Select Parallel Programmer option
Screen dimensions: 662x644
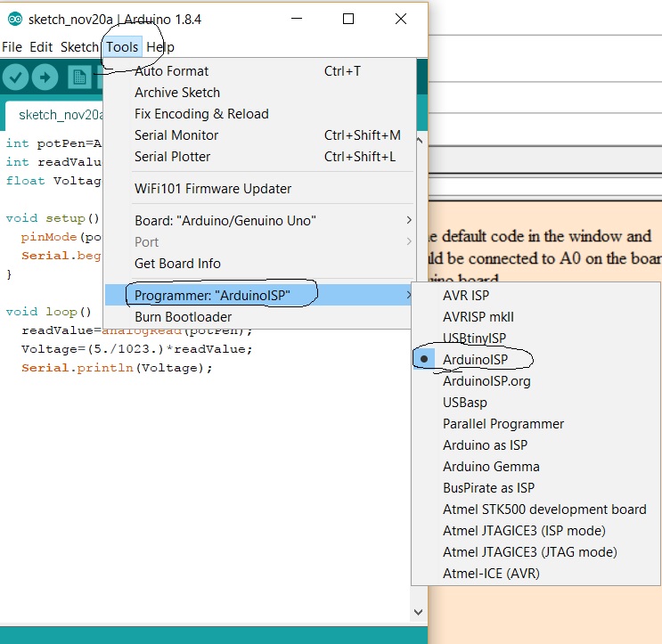point(535,424)
